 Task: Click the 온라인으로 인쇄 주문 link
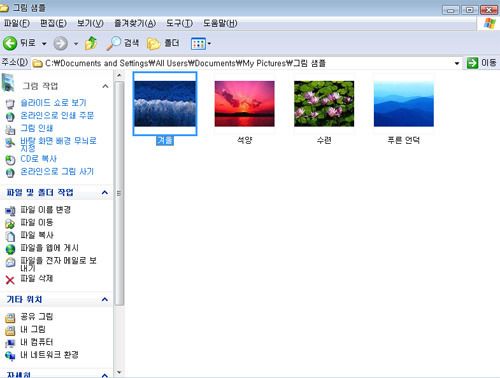[x=57, y=115]
